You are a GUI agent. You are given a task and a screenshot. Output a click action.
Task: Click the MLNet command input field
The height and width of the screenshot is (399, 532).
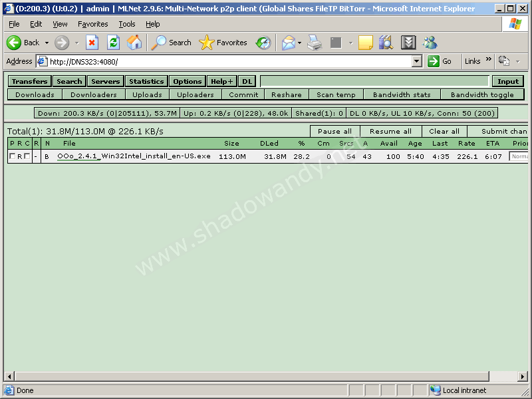(x=374, y=81)
